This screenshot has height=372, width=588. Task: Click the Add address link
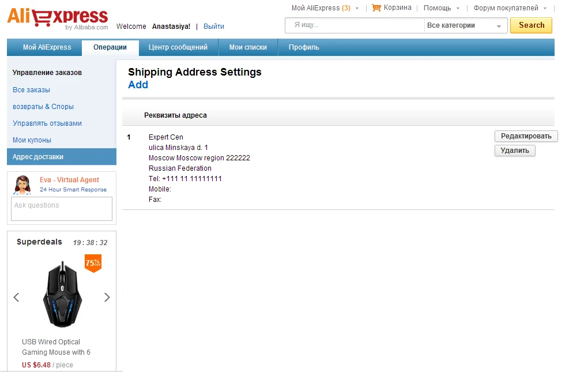[x=138, y=85]
